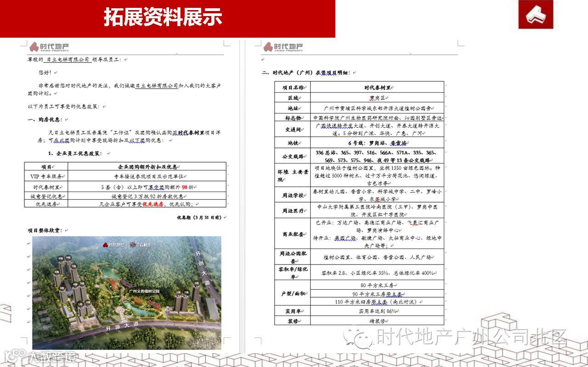Click the hospitals cell starting with '中山大学附属第三医院'
The image size is (588, 367).
[378, 211]
